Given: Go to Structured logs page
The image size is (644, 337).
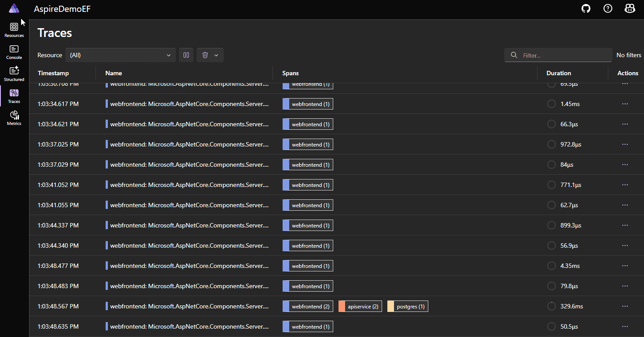Looking at the screenshot, I should (14, 74).
